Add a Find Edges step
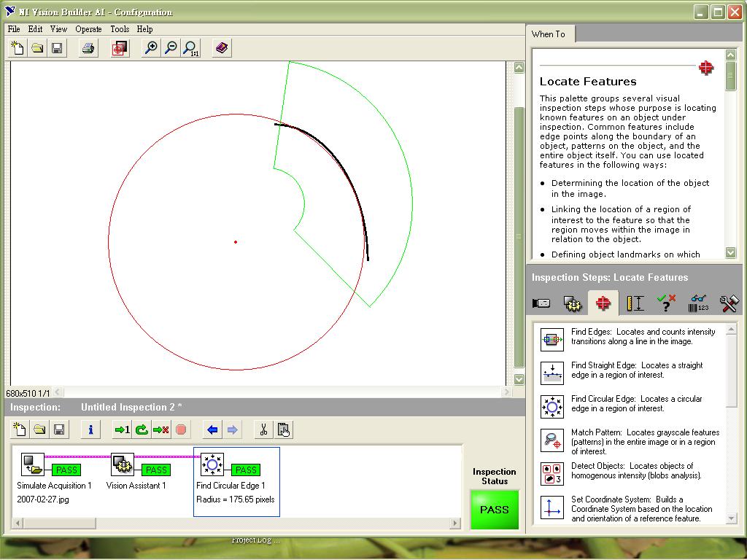747x560 pixels. (552, 340)
